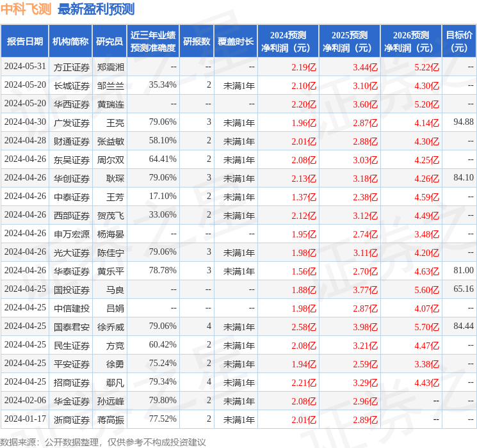Screen dimensions: 477x448
Task: Click analyst name 邹兰兰
Action: coord(110,86)
